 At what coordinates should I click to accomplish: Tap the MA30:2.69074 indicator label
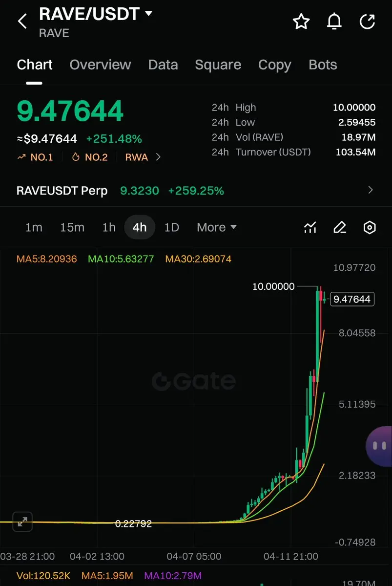point(198,259)
